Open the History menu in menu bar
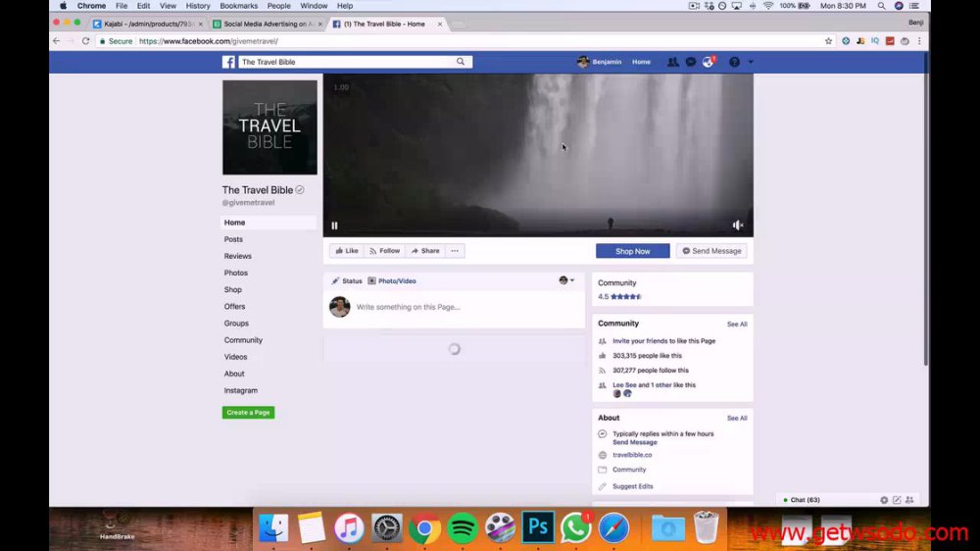Viewport: 980px width, 551px height. click(x=198, y=6)
